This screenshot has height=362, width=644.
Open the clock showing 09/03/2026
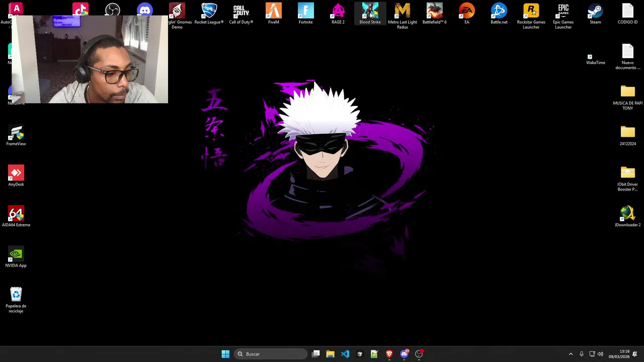[x=619, y=354]
